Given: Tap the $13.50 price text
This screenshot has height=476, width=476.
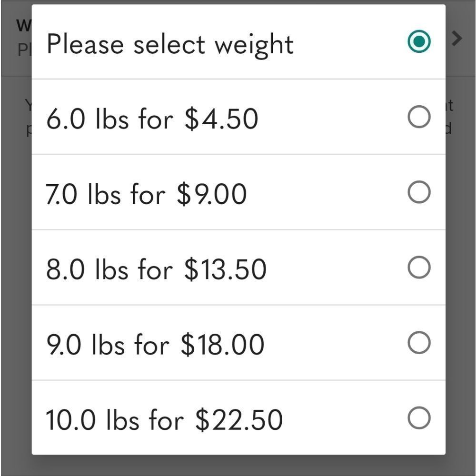Looking at the screenshot, I should (x=225, y=269).
